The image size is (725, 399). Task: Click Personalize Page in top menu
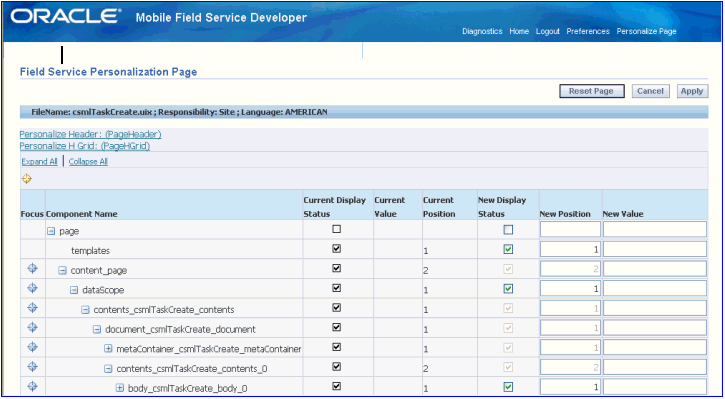click(646, 31)
